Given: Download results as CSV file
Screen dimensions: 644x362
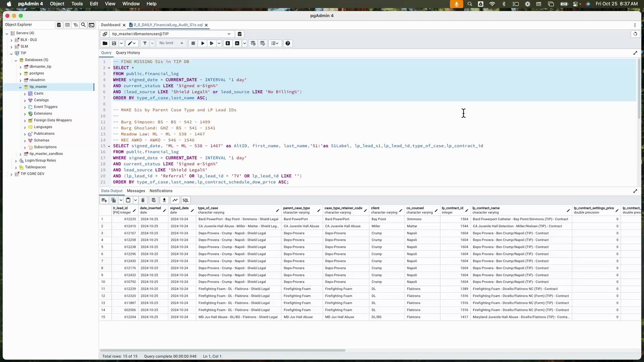Looking at the screenshot, I should coord(164,200).
